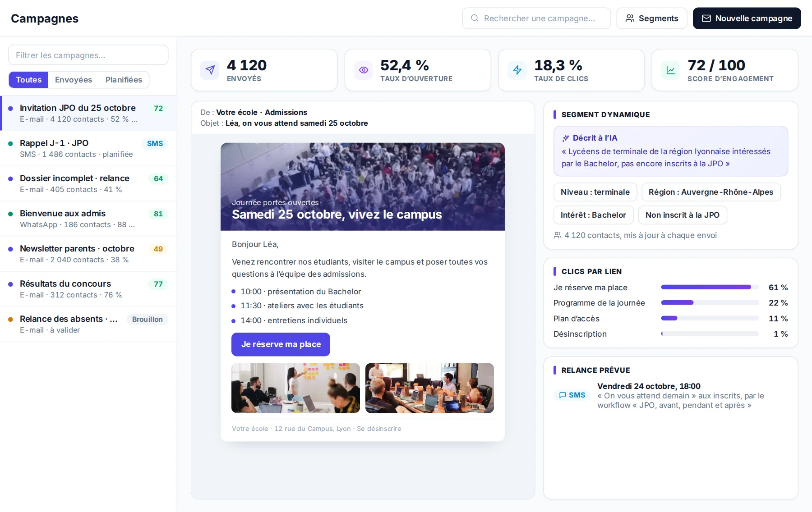Click the Se désinscrire link in the email footer
This screenshot has width=812, height=512.
(379, 429)
